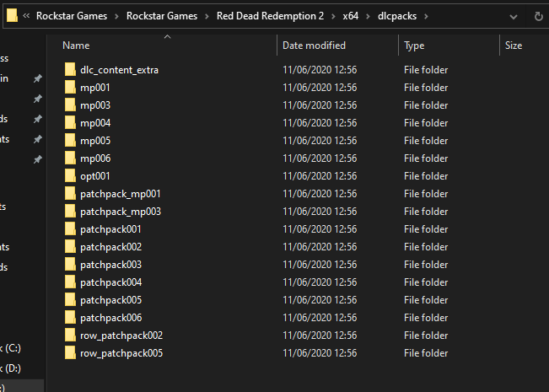This screenshot has width=549, height=392.
Task: Select the patchpack002 folder name
Action: tap(111, 247)
